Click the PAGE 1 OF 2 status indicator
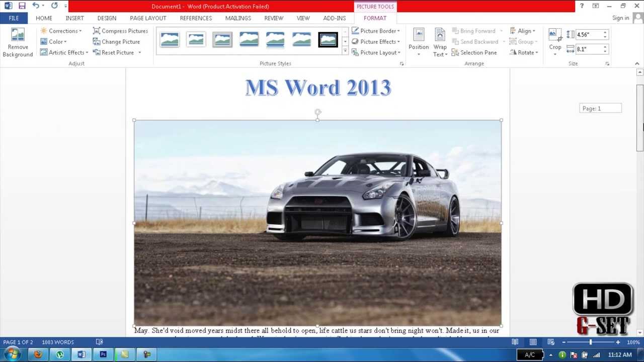Viewport: 644px width, 362px height. (x=18, y=342)
